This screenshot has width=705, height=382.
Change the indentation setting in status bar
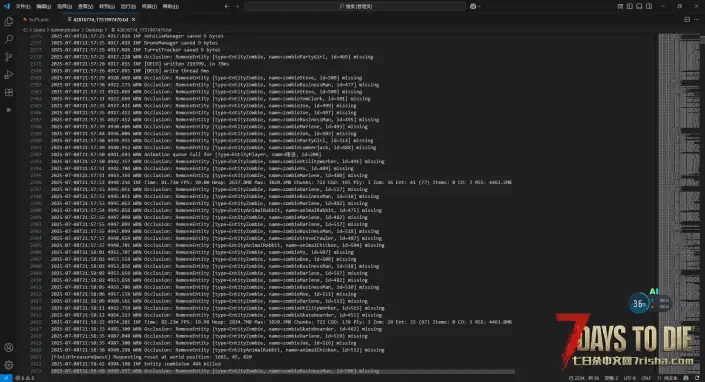pyautogui.click(x=611, y=378)
